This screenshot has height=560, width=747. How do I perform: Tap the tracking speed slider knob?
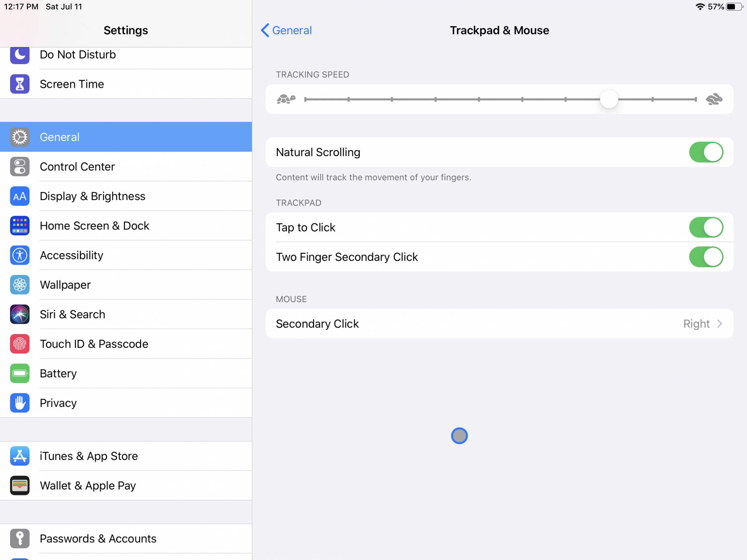(x=609, y=99)
